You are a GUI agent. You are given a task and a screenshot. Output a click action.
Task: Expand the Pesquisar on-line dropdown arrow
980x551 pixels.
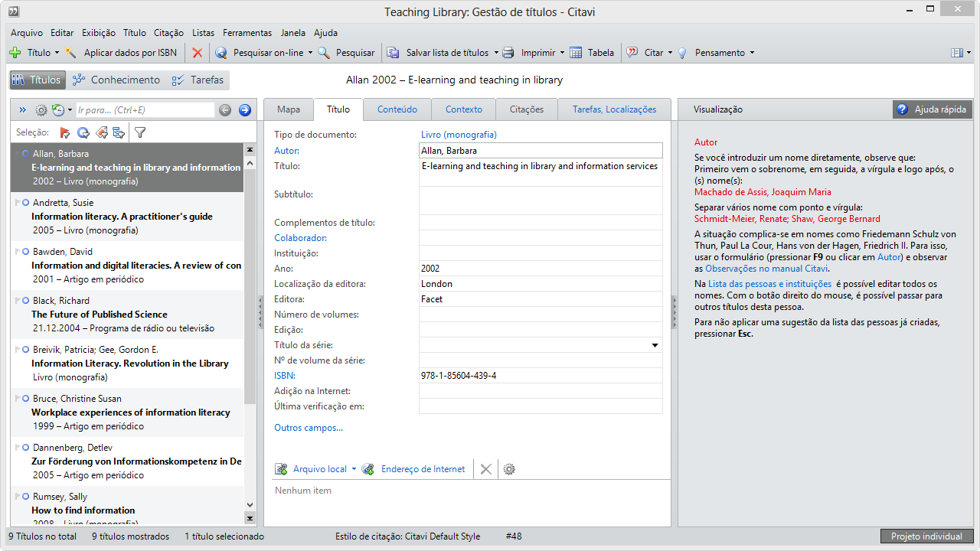[310, 53]
